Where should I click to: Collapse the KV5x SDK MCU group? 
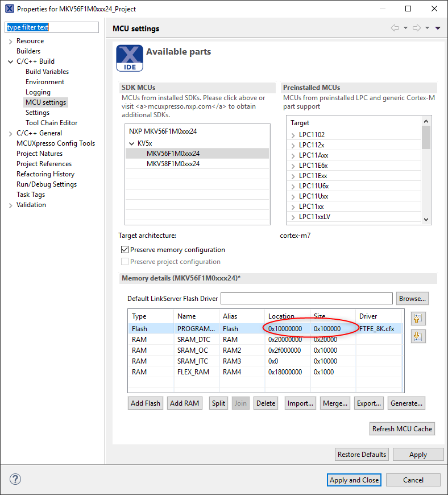point(132,143)
